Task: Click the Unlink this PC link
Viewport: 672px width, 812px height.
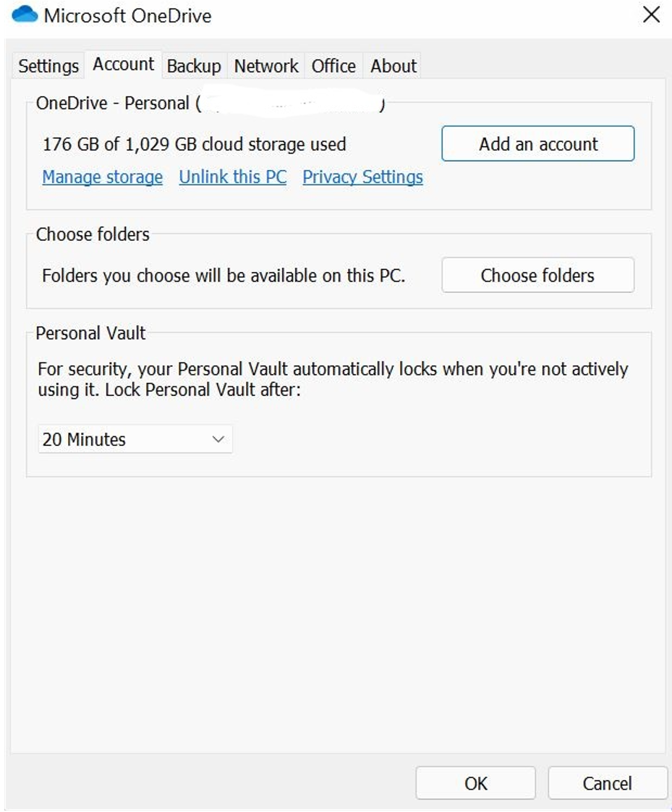Action: (232, 177)
